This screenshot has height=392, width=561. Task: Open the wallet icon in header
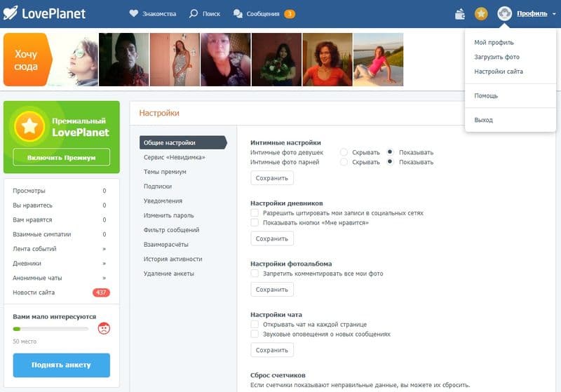[460, 13]
